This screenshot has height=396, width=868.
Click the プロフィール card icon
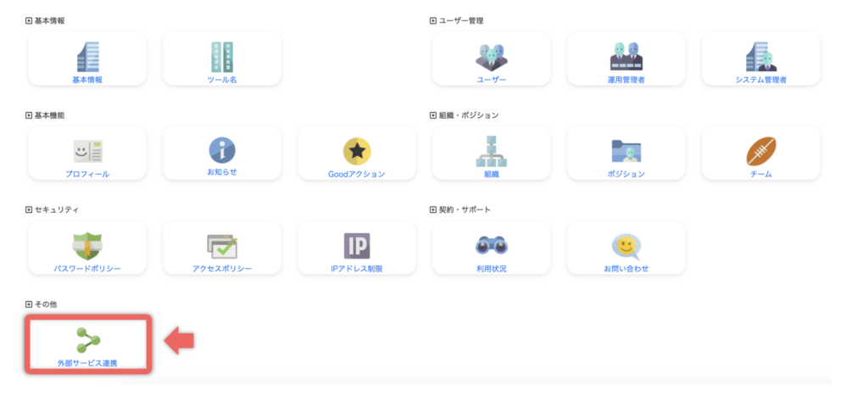click(87, 150)
